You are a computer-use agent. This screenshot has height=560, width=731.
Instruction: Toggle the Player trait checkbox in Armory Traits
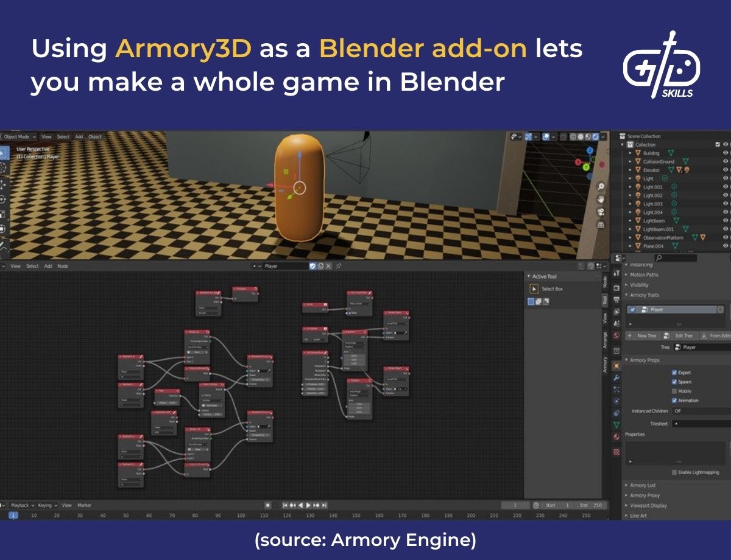click(632, 309)
